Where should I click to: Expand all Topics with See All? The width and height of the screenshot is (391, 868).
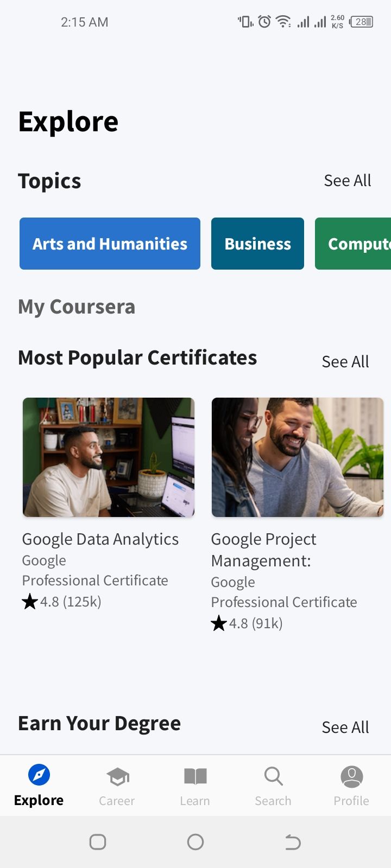pos(348,180)
